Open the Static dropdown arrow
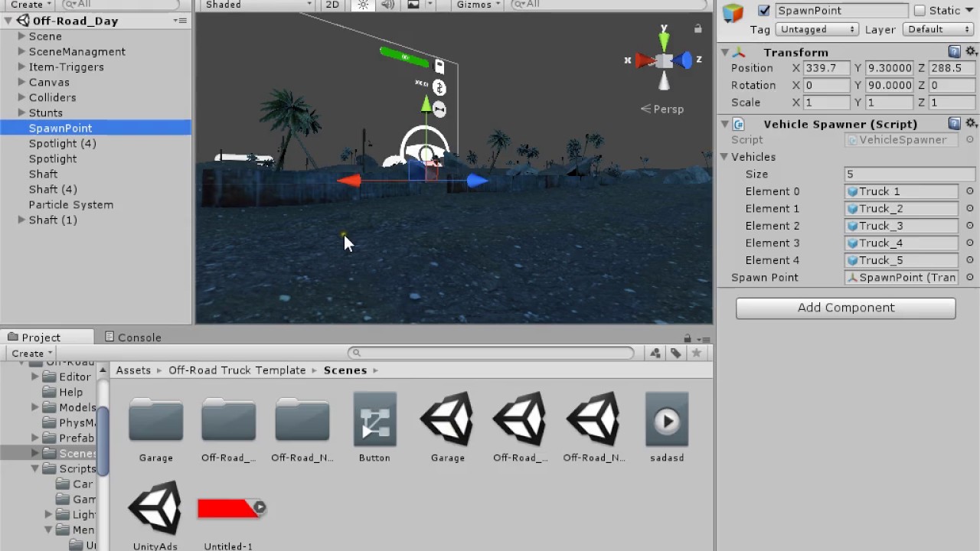The height and width of the screenshot is (551, 980). [971, 11]
